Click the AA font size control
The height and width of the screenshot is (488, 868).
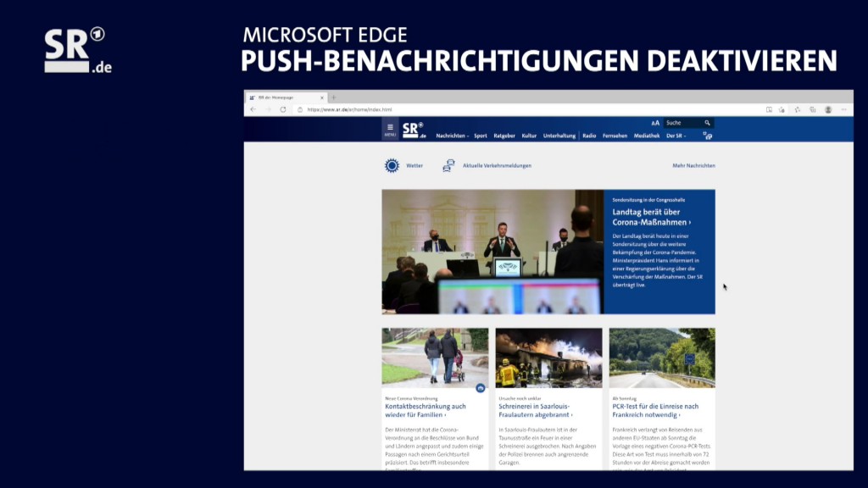pyautogui.click(x=655, y=123)
